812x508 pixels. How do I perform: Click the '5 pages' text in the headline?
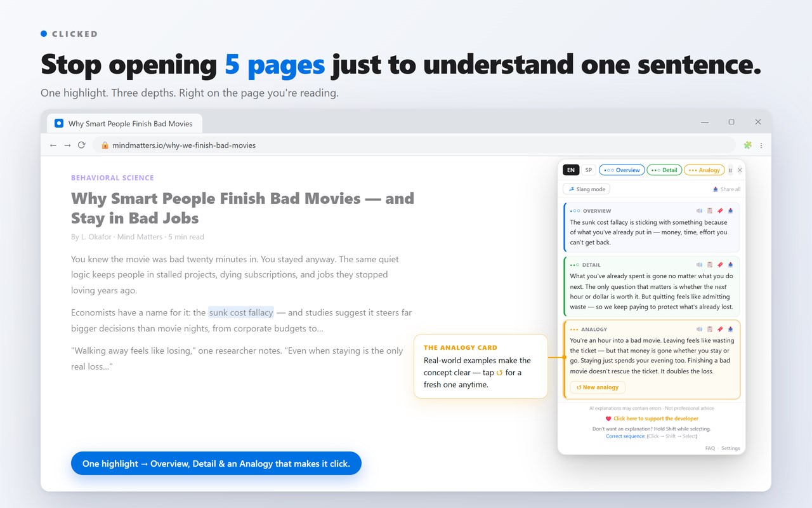(275, 65)
